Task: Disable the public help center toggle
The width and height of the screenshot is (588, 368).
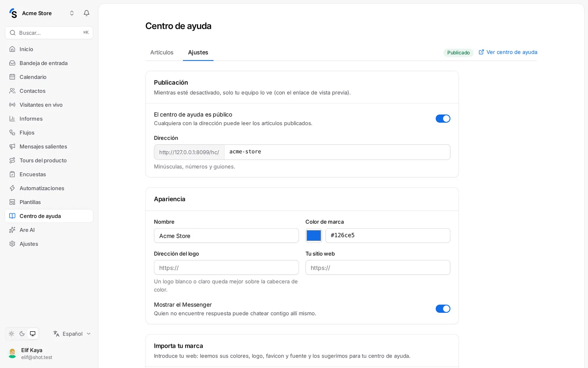Action: point(443,118)
